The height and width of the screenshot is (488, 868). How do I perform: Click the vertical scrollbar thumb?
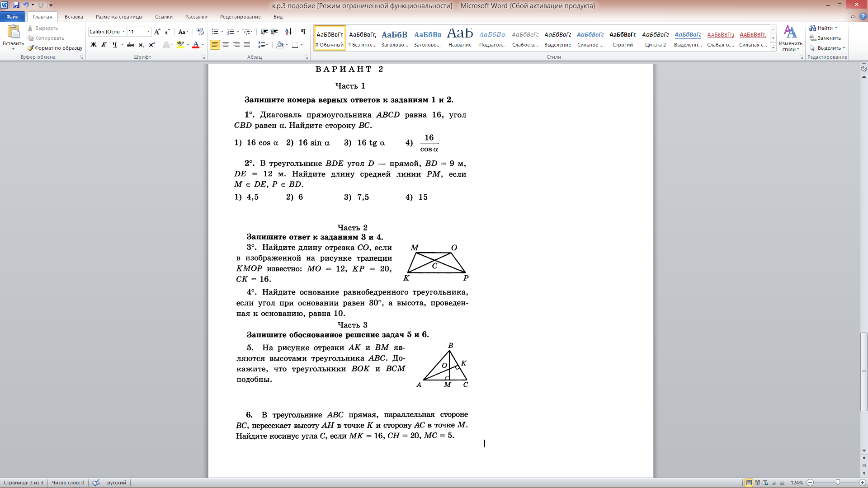pos(864,371)
